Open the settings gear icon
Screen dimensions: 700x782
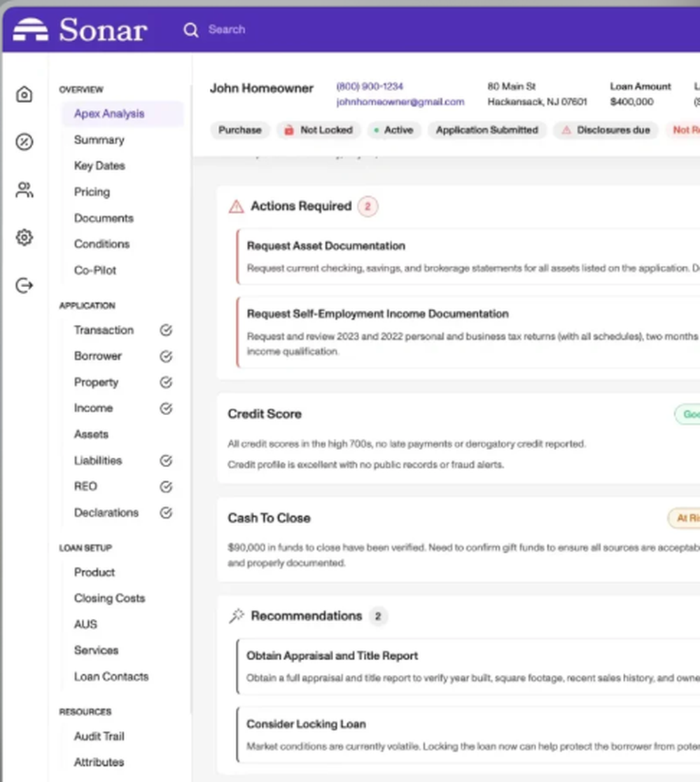pyautogui.click(x=24, y=238)
